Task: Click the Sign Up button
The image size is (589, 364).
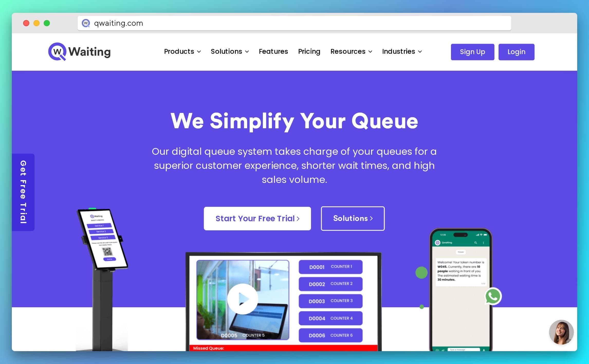Action: coord(473,52)
